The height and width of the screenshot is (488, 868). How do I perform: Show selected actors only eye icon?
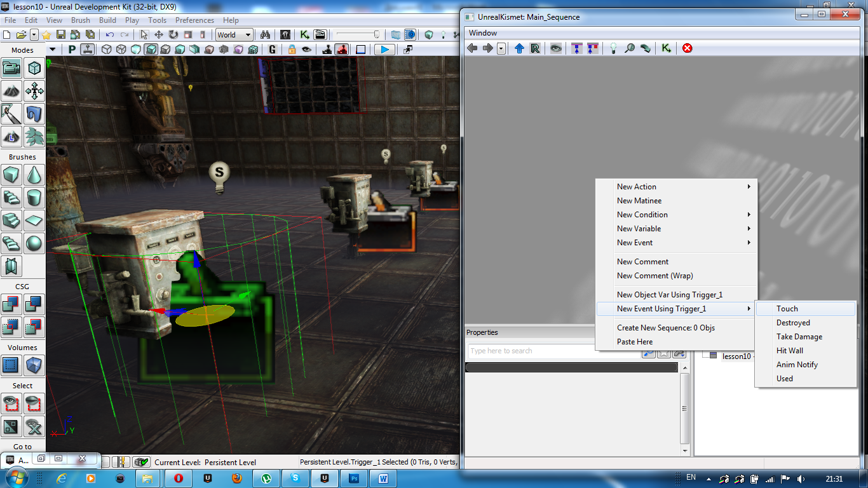point(11,403)
